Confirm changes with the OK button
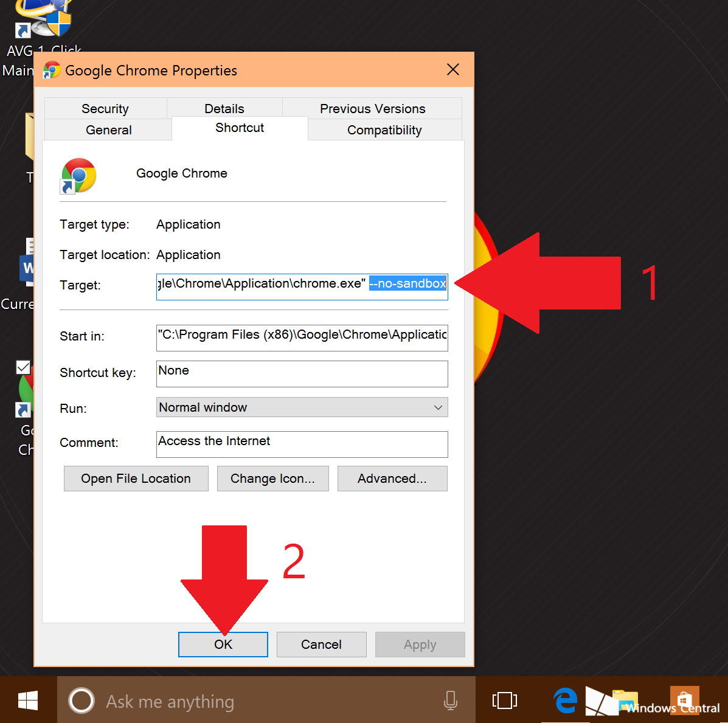 pos(223,645)
